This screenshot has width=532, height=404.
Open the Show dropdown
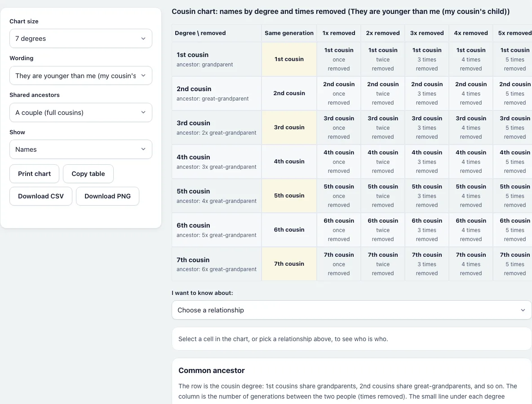[81, 149]
